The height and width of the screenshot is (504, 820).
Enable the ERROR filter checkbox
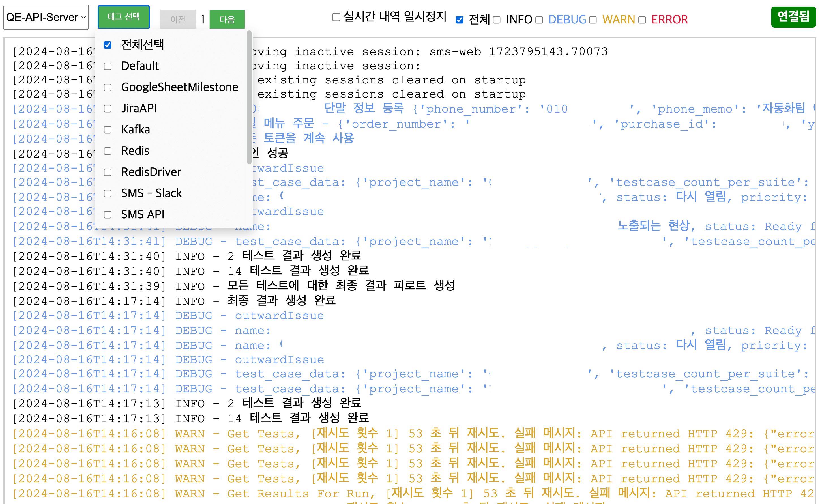tap(642, 20)
